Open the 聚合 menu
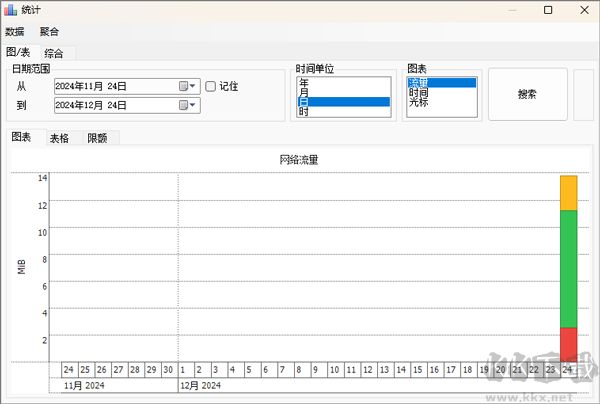Screen dimensions: 600x404 tap(49, 31)
